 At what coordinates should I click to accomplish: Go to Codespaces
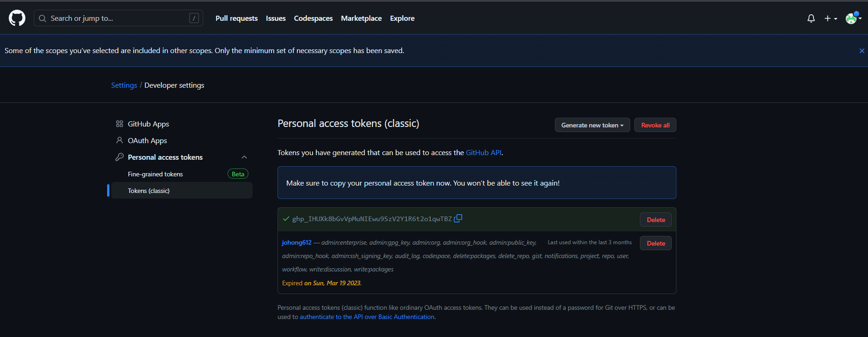tap(313, 18)
